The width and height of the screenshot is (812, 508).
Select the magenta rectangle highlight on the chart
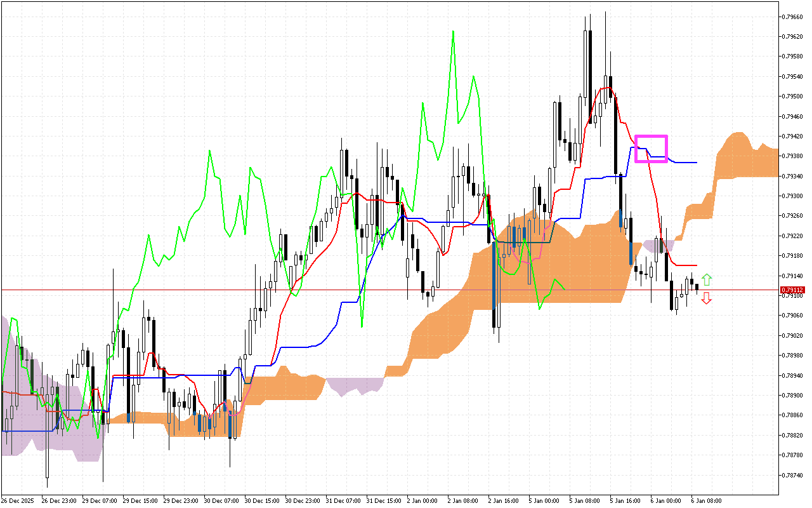point(651,149)
